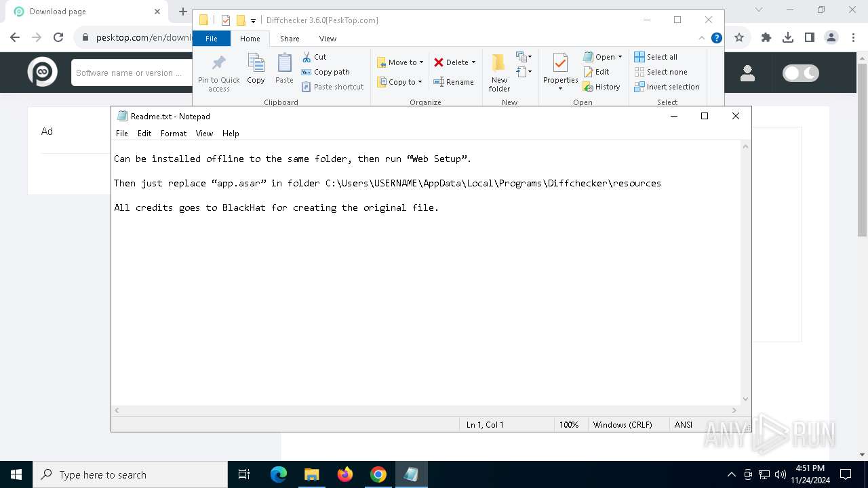Click Windows Start button
This screenshot has height=488, width=868.
16,474
